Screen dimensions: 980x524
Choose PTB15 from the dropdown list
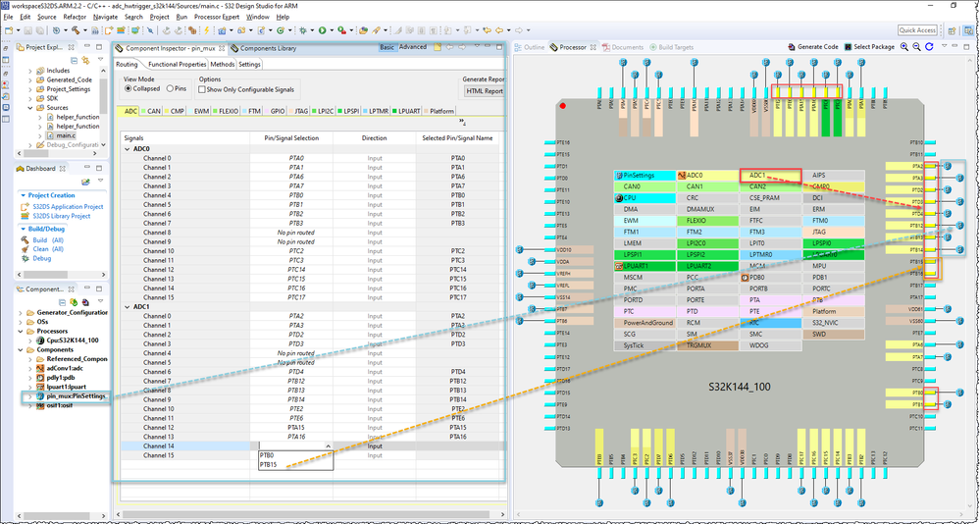(268, 464)
